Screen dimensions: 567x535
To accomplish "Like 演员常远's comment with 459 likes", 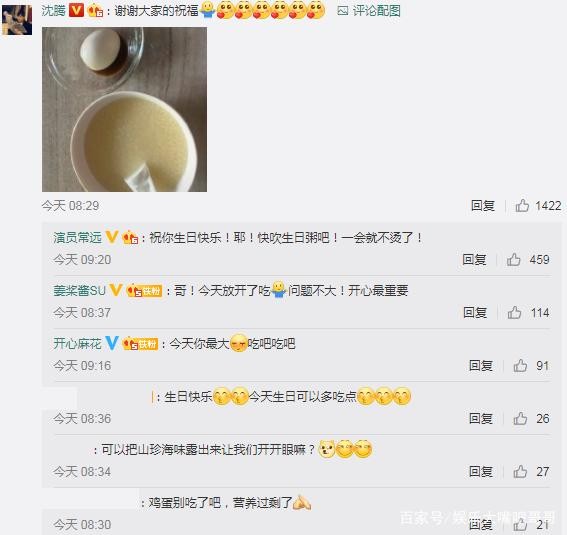I will point(513,259).
